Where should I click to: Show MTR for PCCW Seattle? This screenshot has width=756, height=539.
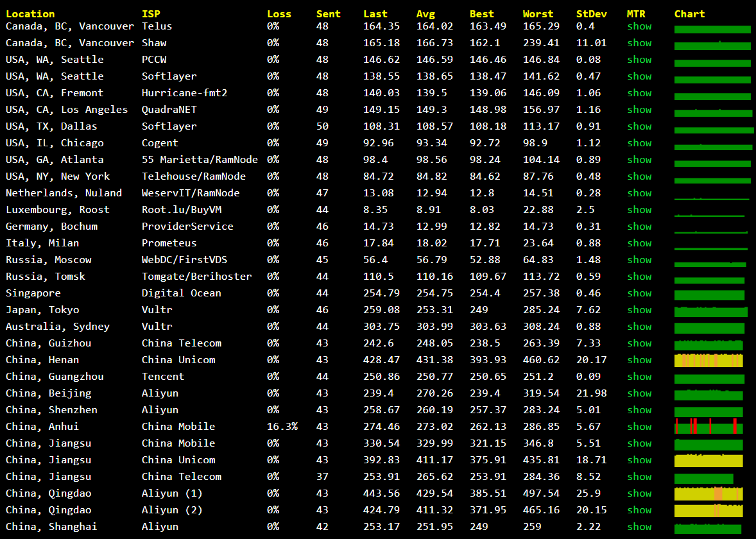pyautogui.click(x=639, y=59)
